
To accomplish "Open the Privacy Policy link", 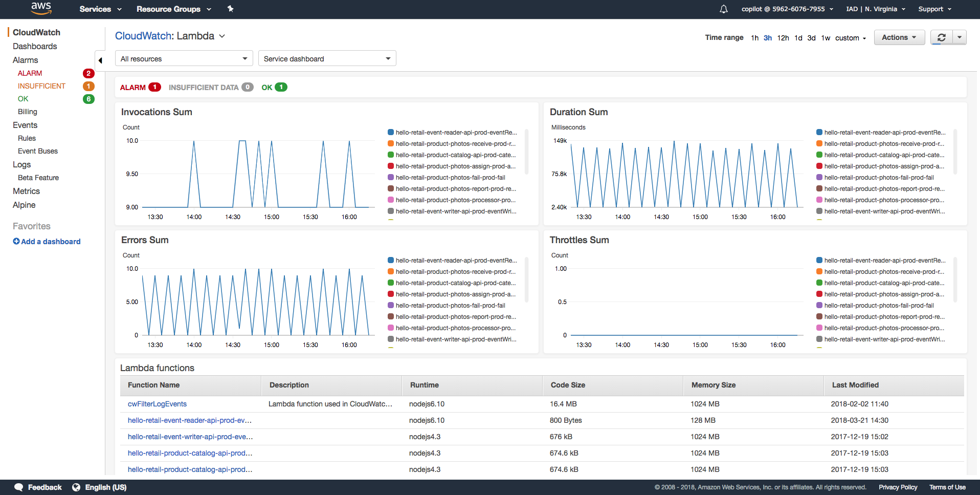I will 898,487.
